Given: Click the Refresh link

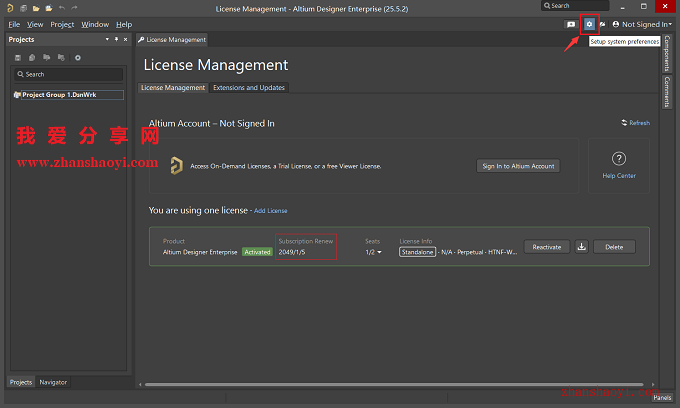Looking at the screenshot, I should [640, 123].
